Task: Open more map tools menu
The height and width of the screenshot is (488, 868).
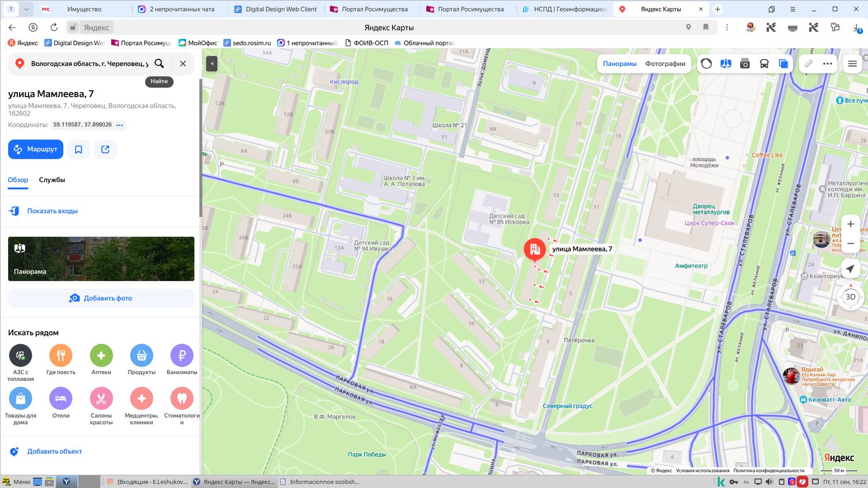Action: click(827, 64)
